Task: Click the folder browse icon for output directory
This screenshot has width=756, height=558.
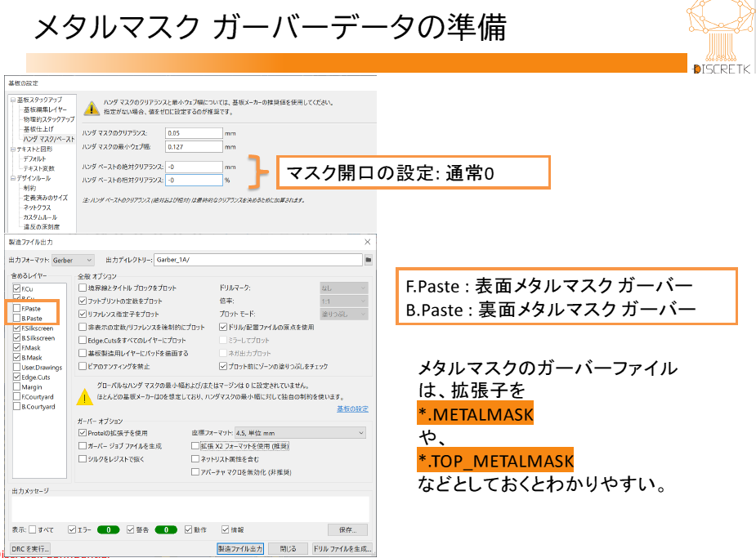Action: coord(369,260)
